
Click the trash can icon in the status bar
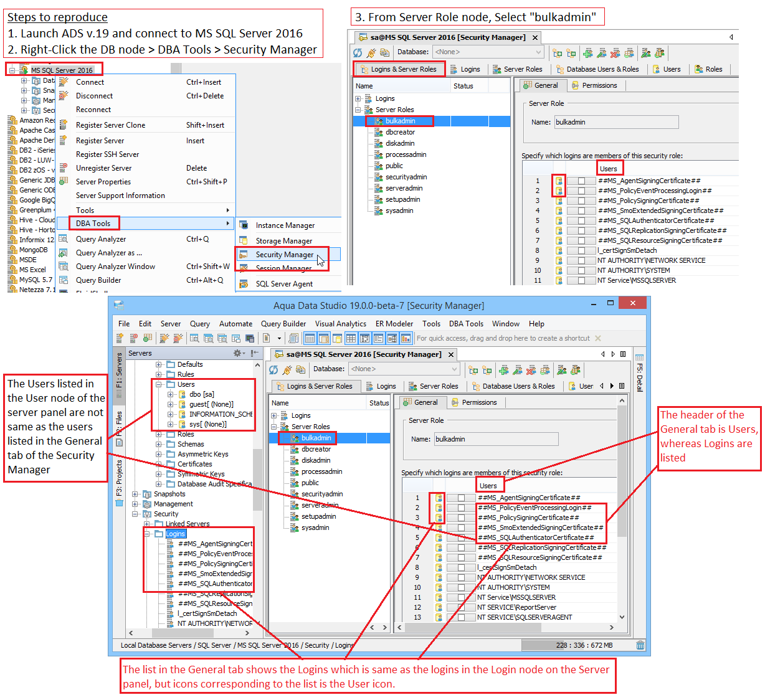point(640,645)
